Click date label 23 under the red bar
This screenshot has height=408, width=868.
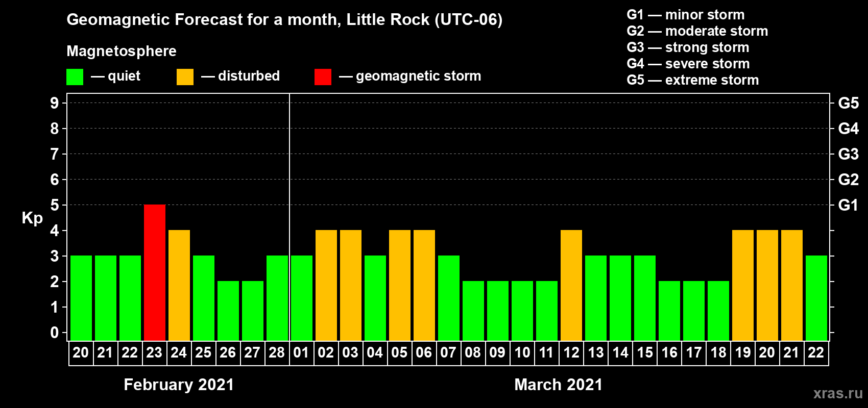pos(154,353)
